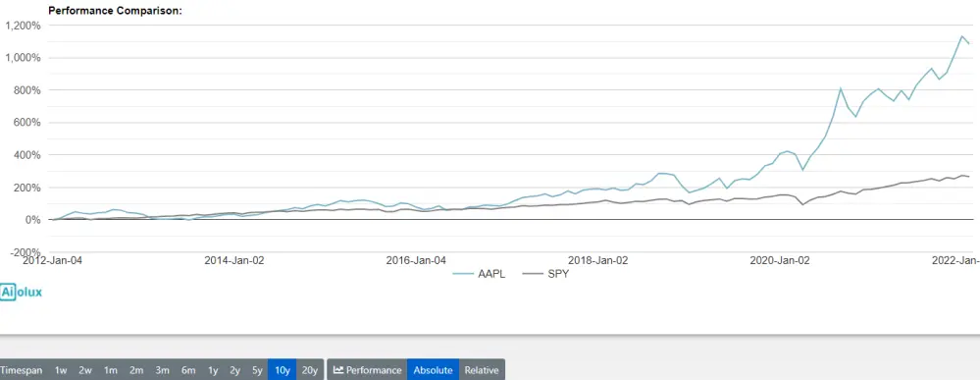Click the chart icon in Performance button

[x=338, y=370]
